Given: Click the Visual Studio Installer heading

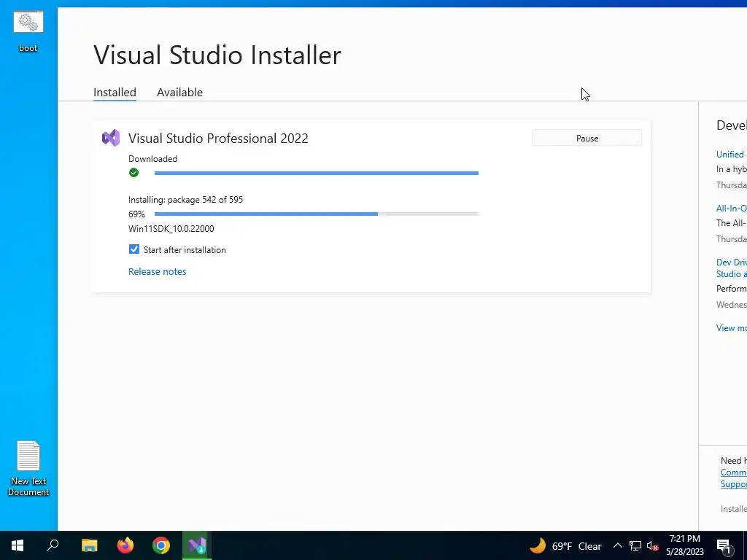Looking at the screenshot, I should point(217,55).
